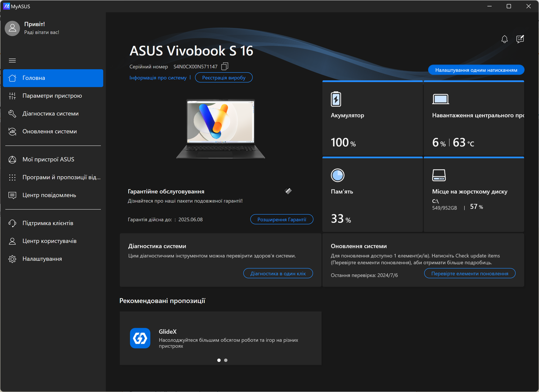Click Діагностика в один клік button
Screen dimensions: 539x392
[x=278, y=273]
